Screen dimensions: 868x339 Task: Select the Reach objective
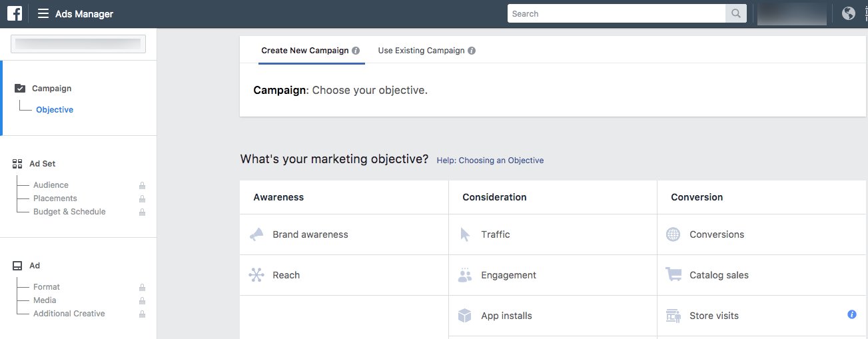pos(344,275)
